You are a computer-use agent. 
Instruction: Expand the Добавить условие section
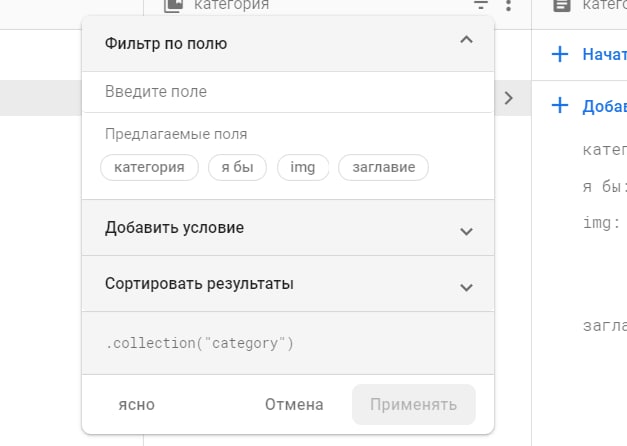465,231
